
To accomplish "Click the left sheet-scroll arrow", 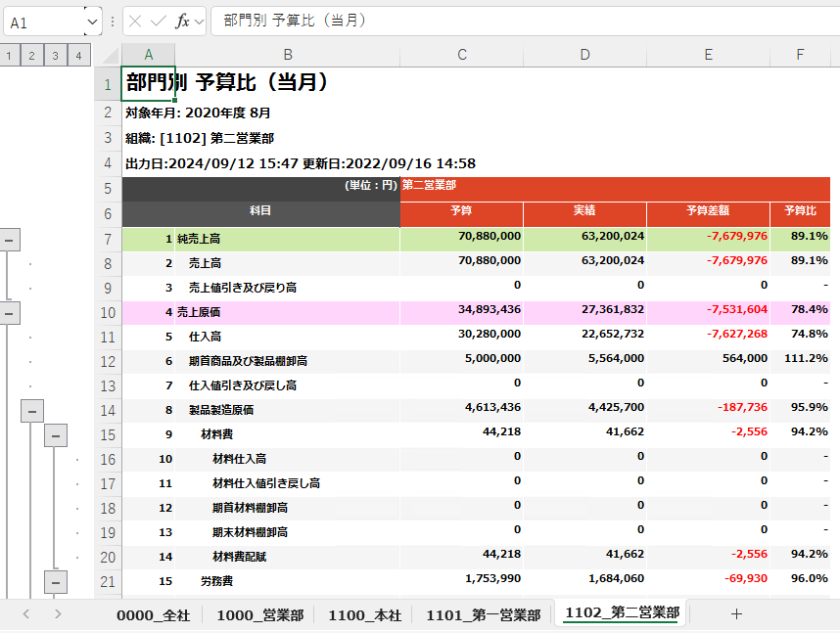I will tap(24, 613).
